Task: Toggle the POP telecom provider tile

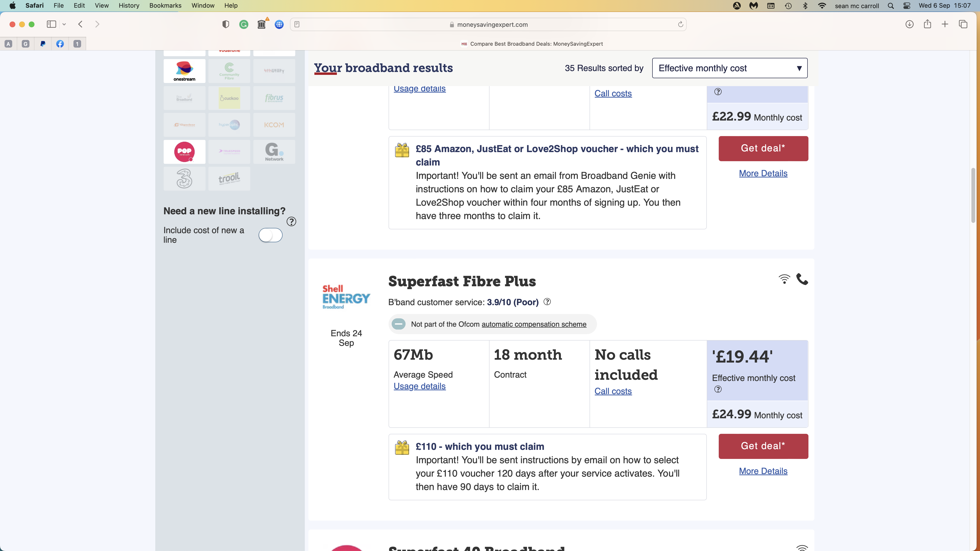Action: [184, 152]
